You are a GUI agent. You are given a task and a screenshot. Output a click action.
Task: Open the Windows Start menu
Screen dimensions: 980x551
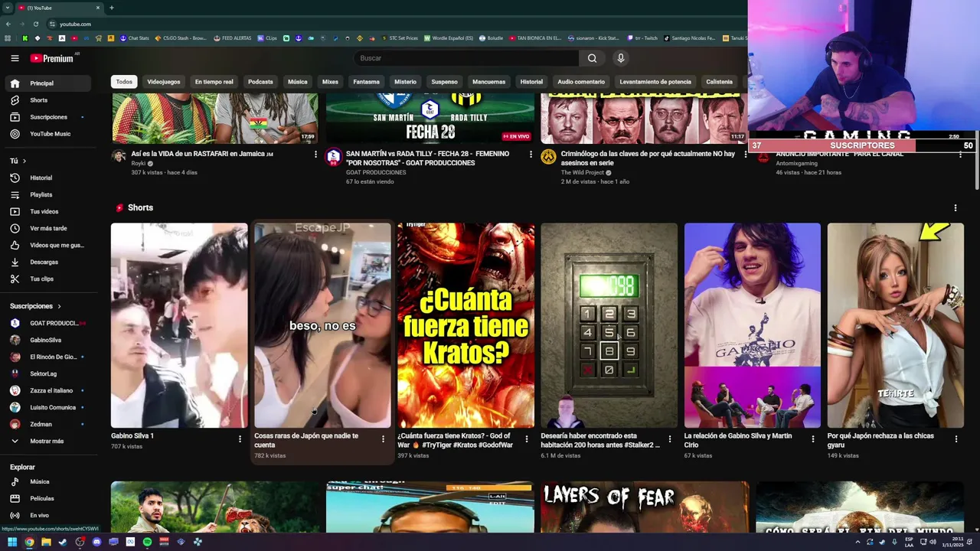click(x=12, y=542)
